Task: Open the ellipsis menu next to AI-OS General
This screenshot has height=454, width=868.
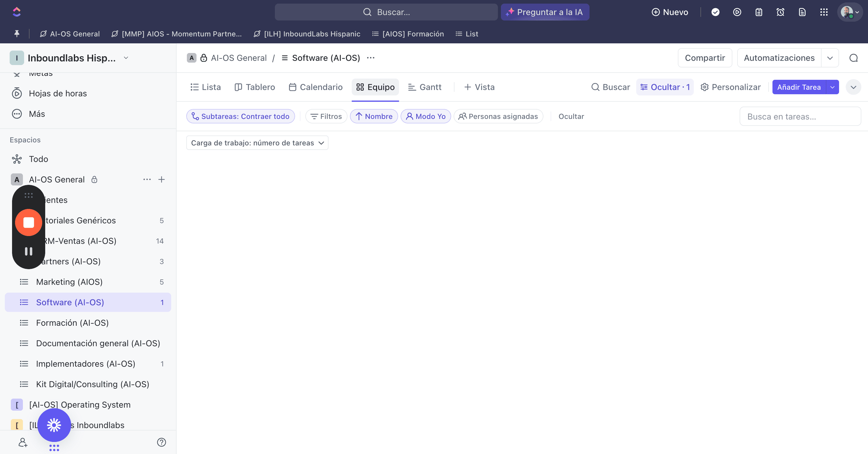Action: coord(147,179)
